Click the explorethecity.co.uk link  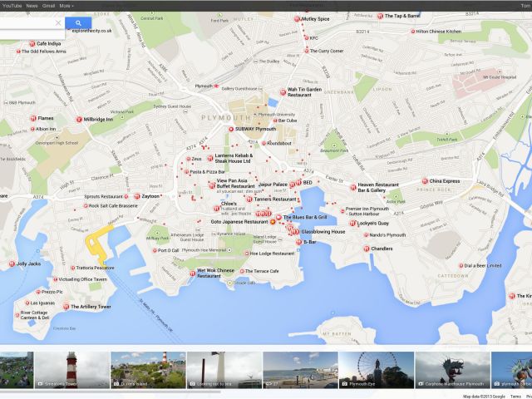91,31
